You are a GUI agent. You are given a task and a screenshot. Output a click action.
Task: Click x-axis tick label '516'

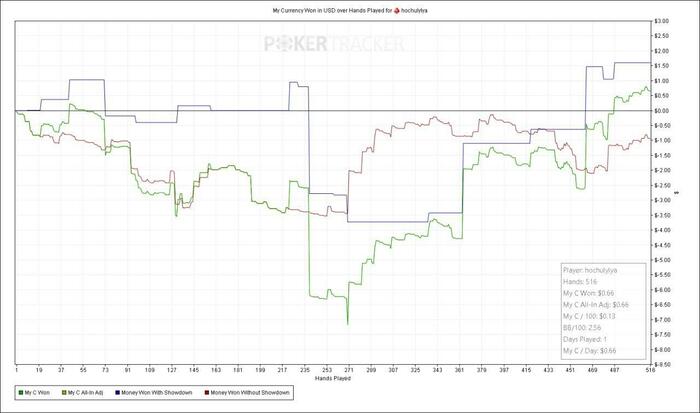(650, 370)
